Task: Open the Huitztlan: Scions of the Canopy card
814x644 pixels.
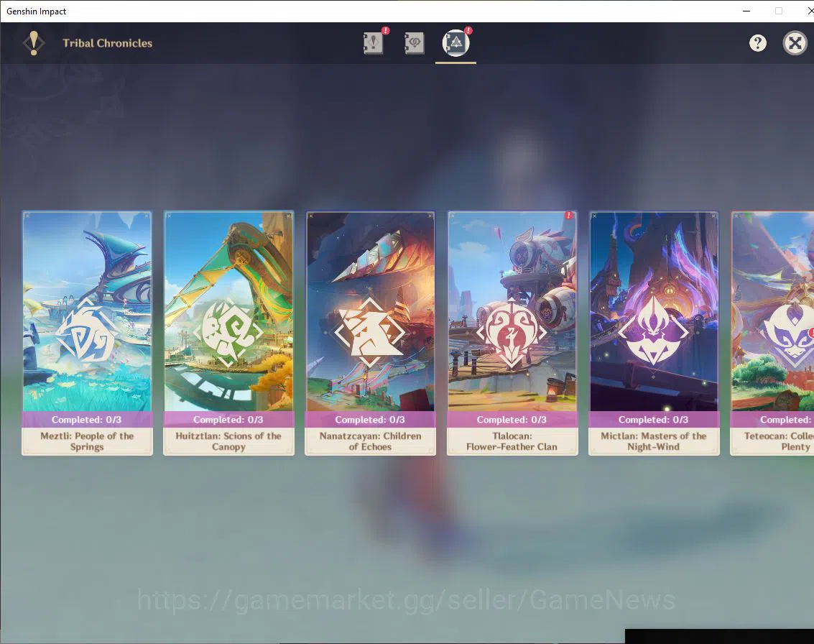Action: tap(228, 333)
